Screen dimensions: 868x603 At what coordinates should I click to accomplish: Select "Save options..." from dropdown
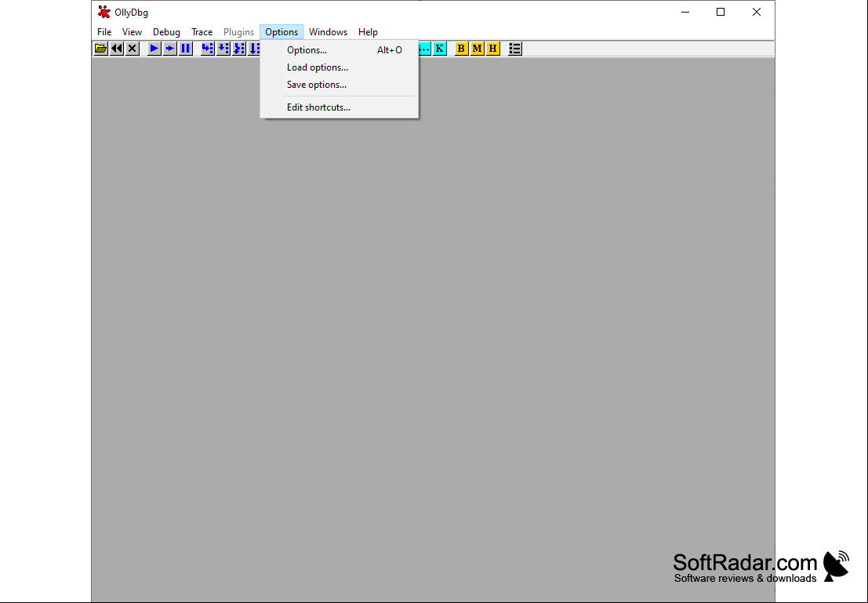coord(340,85)
